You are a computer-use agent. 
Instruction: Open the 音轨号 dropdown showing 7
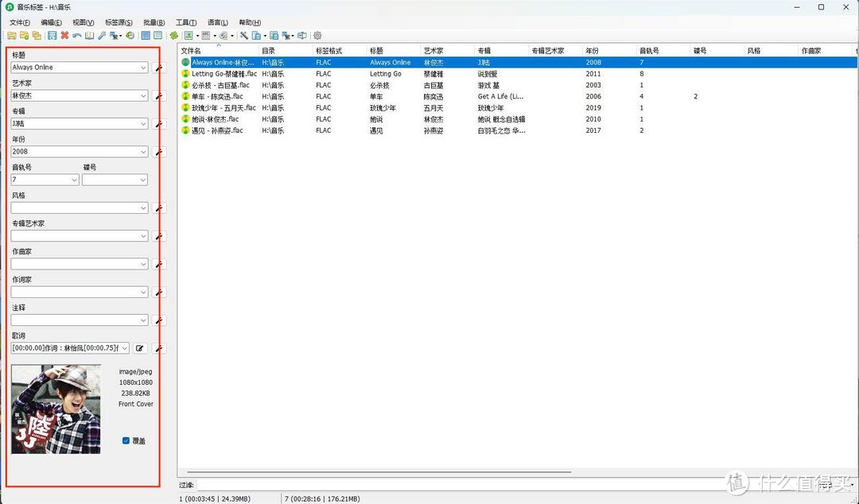pos(74,180)
